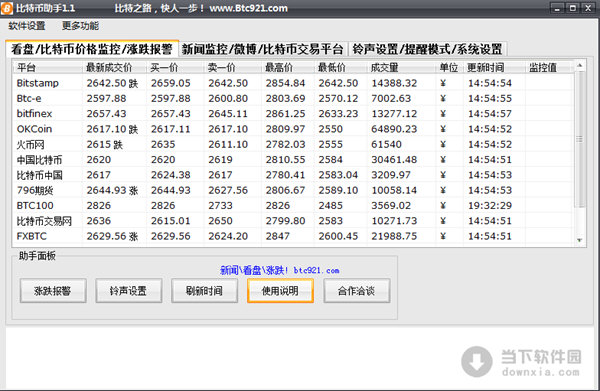
Task: Open 使用说明 instructions button
Action: (x=280, y=291)
